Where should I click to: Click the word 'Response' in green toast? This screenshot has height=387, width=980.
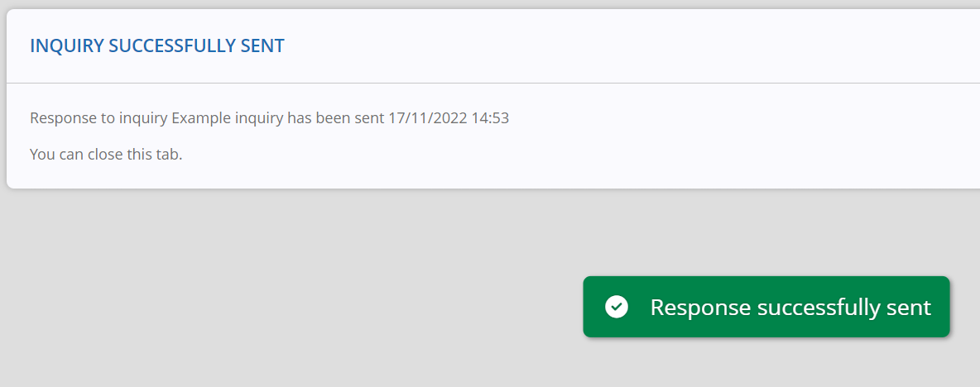700,308
